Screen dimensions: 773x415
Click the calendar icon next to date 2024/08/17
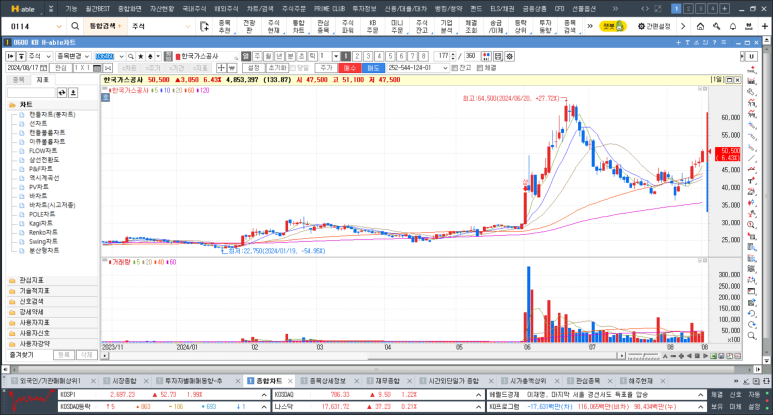[43, 68]
